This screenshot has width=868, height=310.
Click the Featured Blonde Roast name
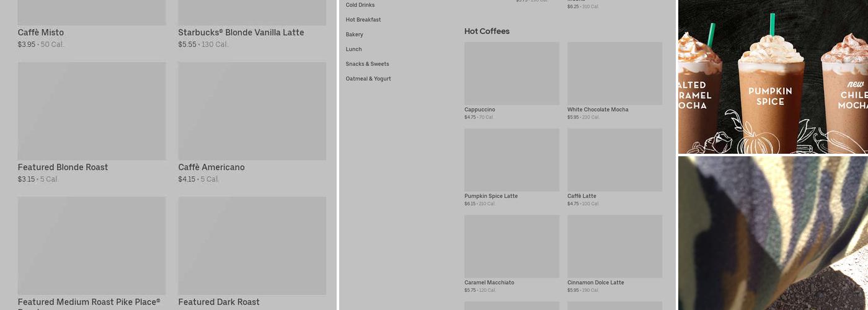coord(63,167)
